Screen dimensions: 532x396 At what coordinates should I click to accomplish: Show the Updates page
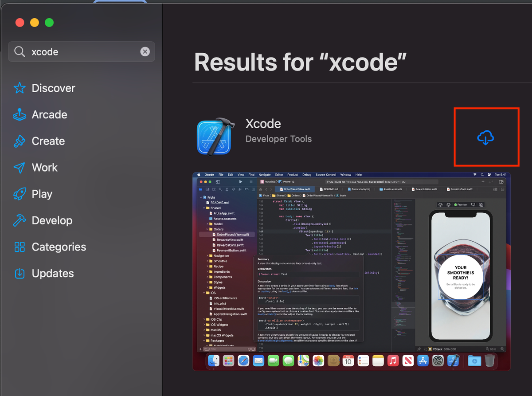coord(43,273)
